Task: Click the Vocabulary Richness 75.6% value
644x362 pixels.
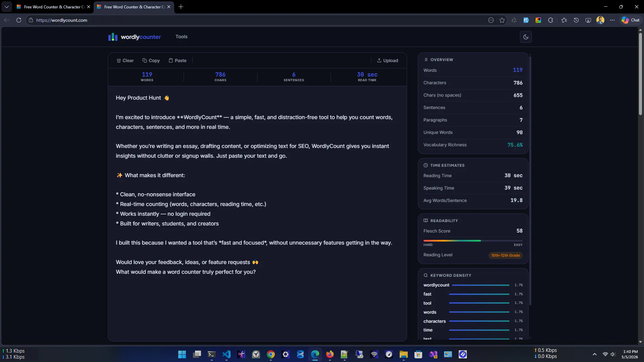Action: 515,145
